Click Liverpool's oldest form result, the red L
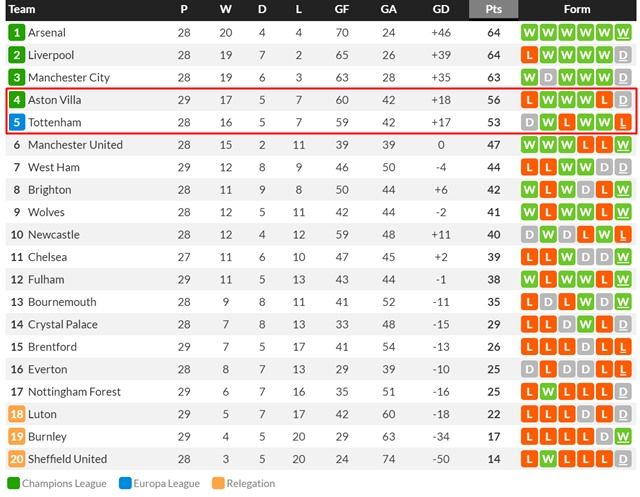Image resolution: width=640 pixels, height=497 pixels. [530, 55]
